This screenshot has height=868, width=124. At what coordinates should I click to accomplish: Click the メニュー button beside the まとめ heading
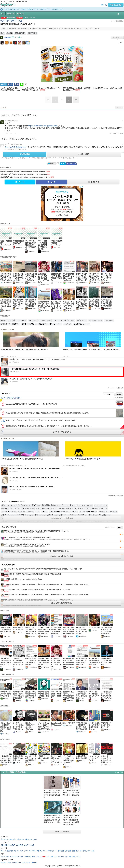[x=119, y=107]
